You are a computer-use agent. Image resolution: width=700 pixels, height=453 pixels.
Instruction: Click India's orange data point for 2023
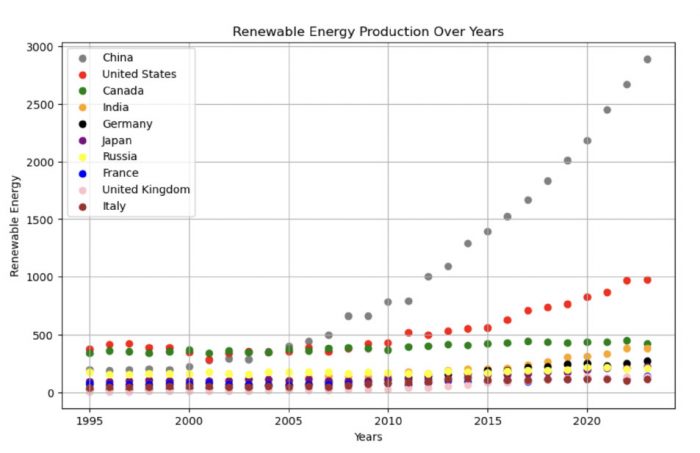pyautogui.click(x=647, y=349)
